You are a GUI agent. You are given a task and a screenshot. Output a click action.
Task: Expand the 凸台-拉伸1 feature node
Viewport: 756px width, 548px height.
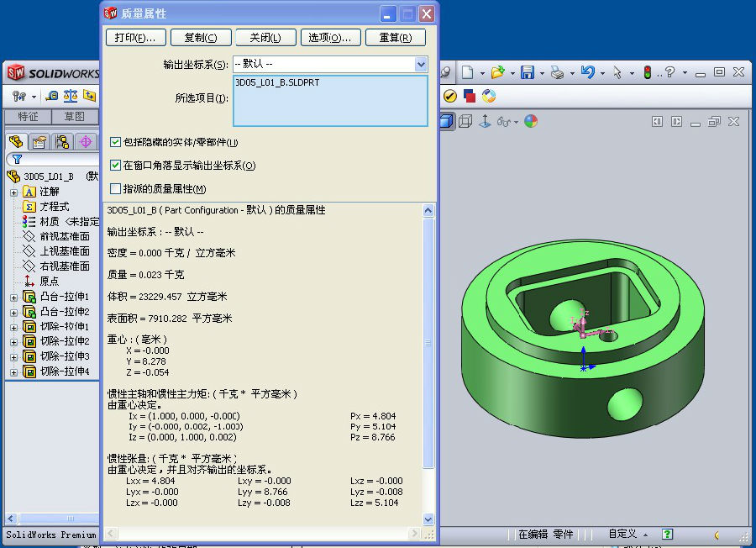(x=13, y=298)
